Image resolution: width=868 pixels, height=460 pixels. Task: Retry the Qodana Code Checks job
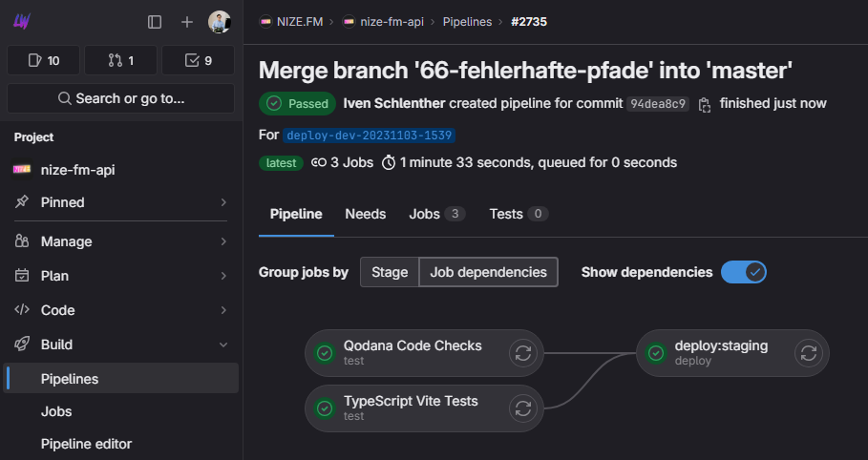(522, 353)
